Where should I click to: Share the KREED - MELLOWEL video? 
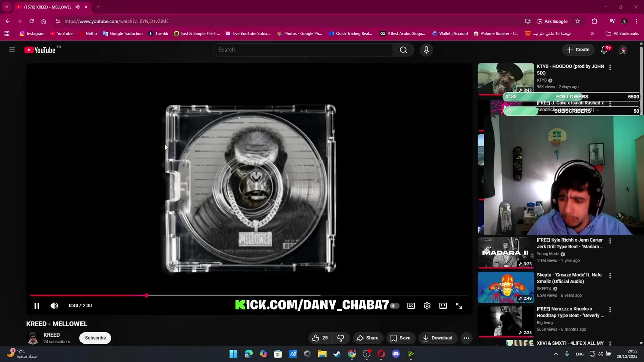coord(367,338)
